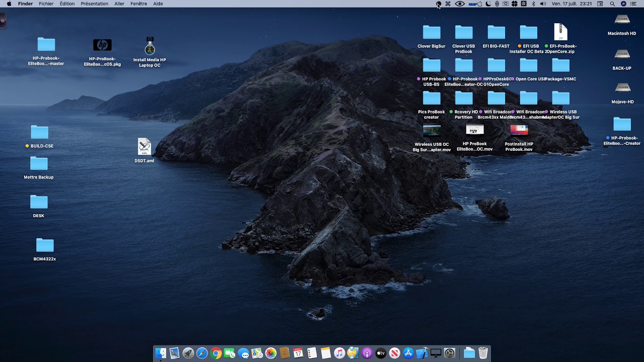Select the BCM4322x folder
The height and width of the screenshot is (362, 644).
pyautogui.click(x=45, y=245)
